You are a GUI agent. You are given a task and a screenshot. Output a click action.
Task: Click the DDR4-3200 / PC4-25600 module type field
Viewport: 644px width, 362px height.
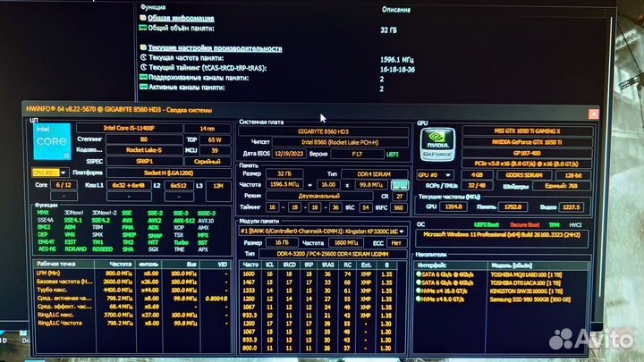click(333, 254)
